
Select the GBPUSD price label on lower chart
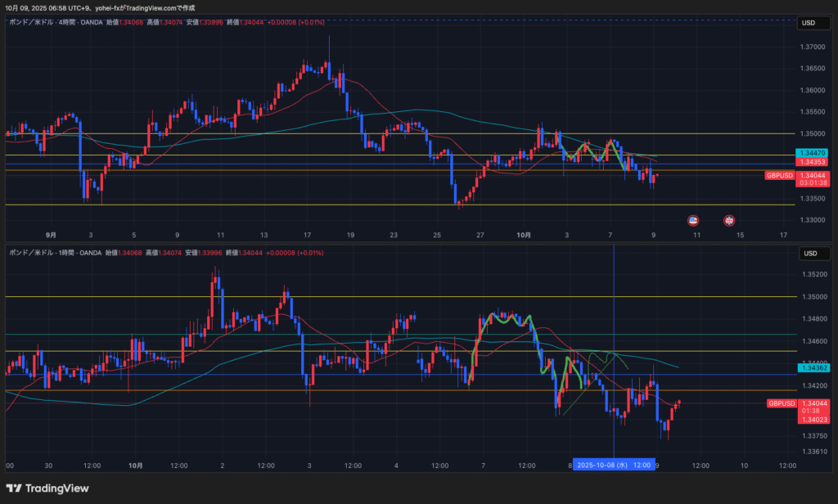781,403
